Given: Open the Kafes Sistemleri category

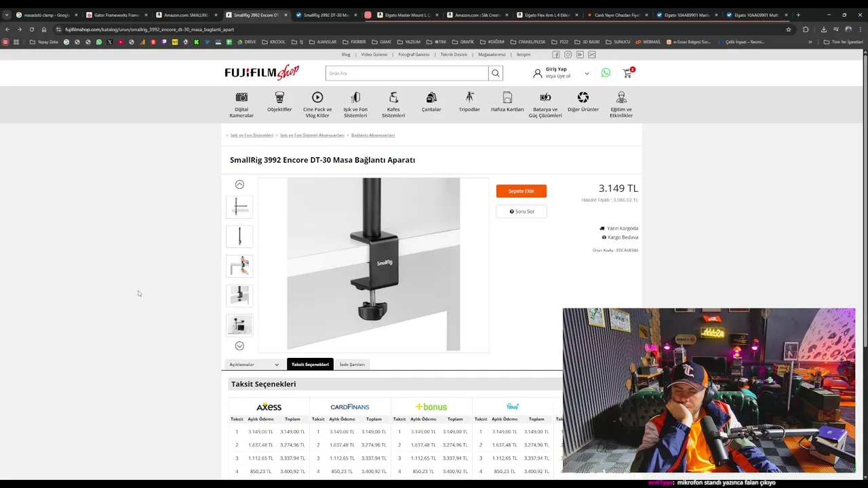Looking at the screenshot, I should pyautogui.click(x=393, y=104).
